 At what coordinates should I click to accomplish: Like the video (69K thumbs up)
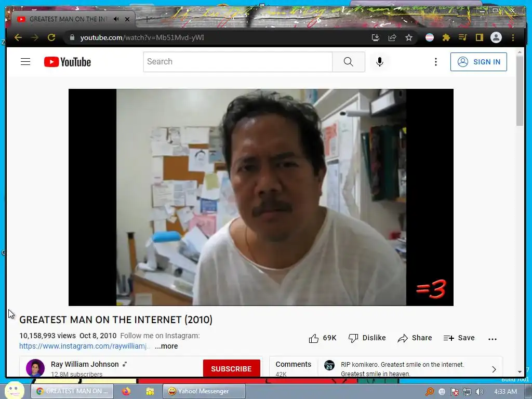tap(323, 338)
